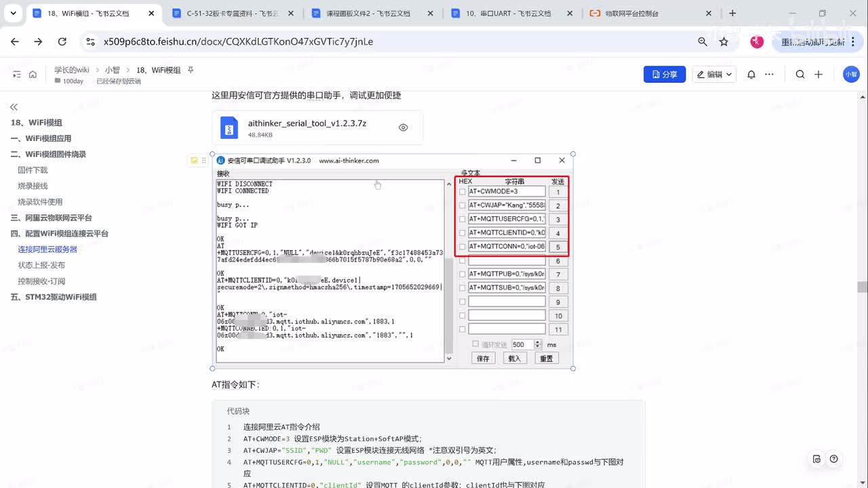Click the page vertical scrollbar thumb
This screenshot has height=488, width=868.
(x=863, y=287)
